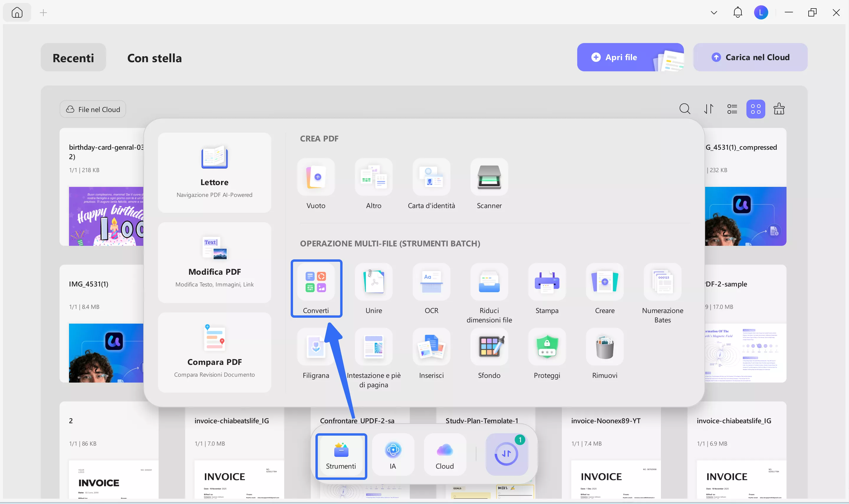Open the Proteggi tool
The width and height of the screenshot is (849, 504).
coord(547,347)
